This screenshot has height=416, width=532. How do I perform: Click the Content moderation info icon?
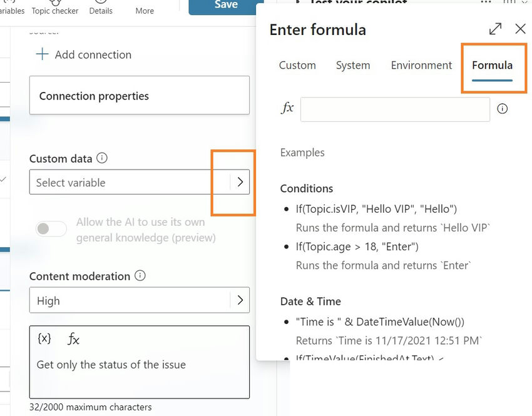(x=140, y=276)
